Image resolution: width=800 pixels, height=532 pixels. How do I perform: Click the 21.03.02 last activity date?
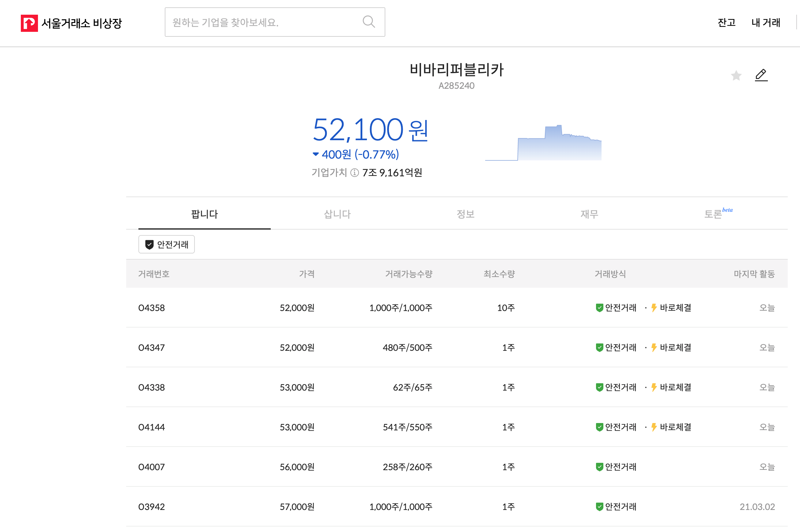[x=757, y=507]
